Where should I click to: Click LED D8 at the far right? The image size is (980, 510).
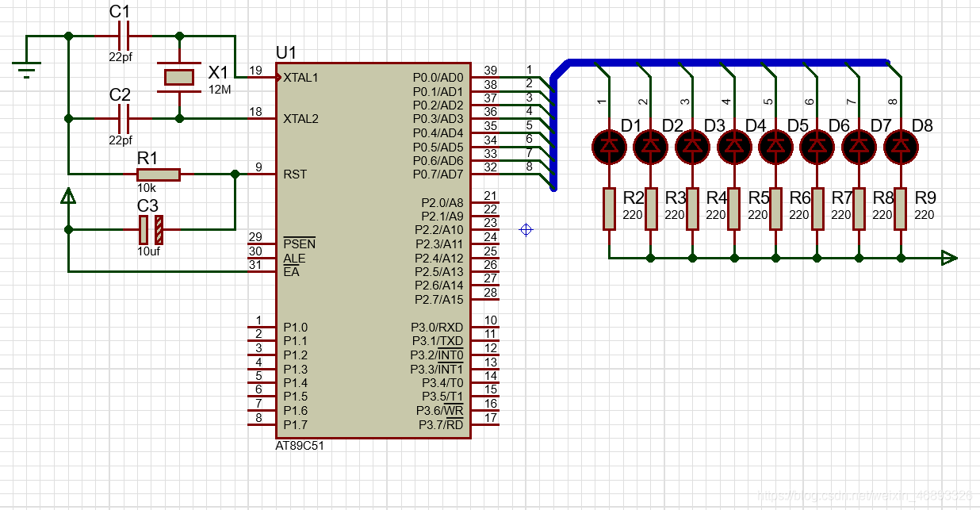point(900,146)
